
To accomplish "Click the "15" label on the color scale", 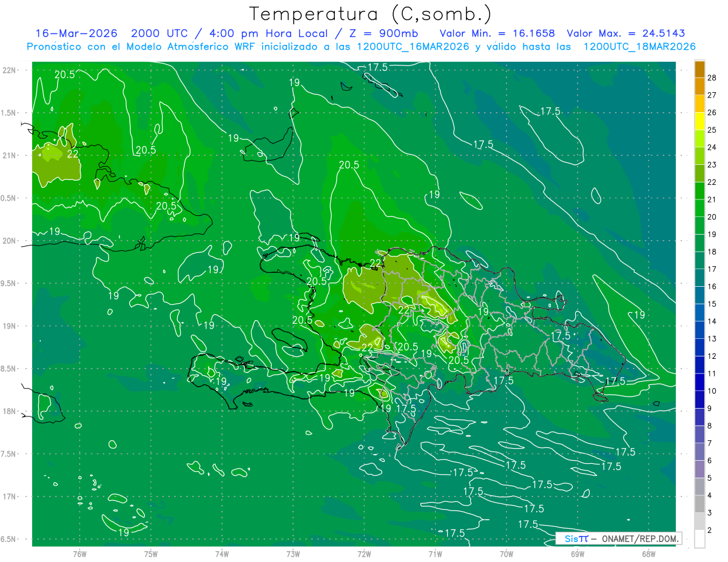I will coord(712,304).
